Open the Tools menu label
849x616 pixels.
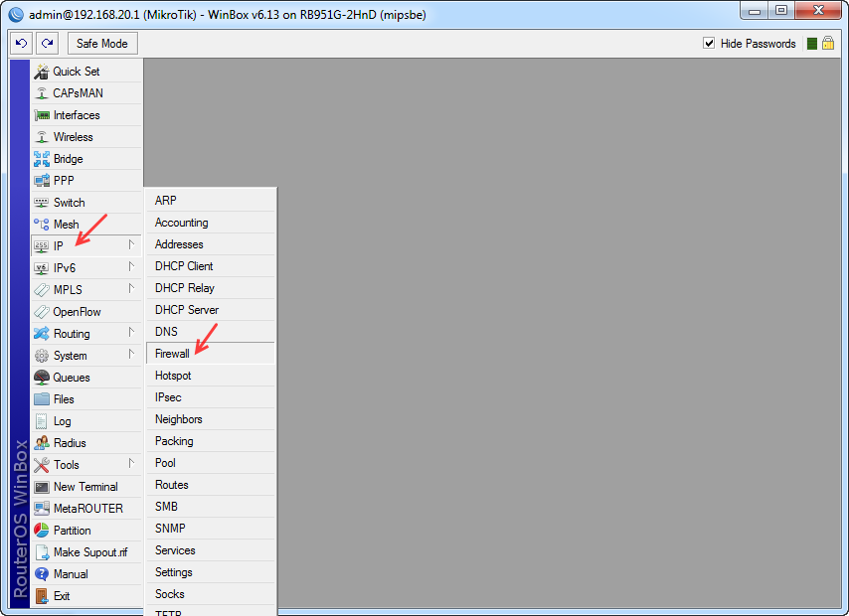[66, 465]
